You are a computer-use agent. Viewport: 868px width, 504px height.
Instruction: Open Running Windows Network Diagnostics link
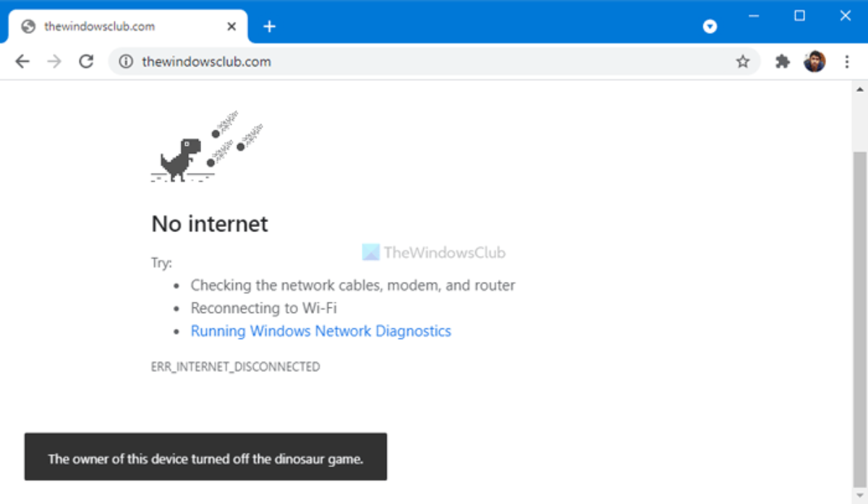point(321,331)
